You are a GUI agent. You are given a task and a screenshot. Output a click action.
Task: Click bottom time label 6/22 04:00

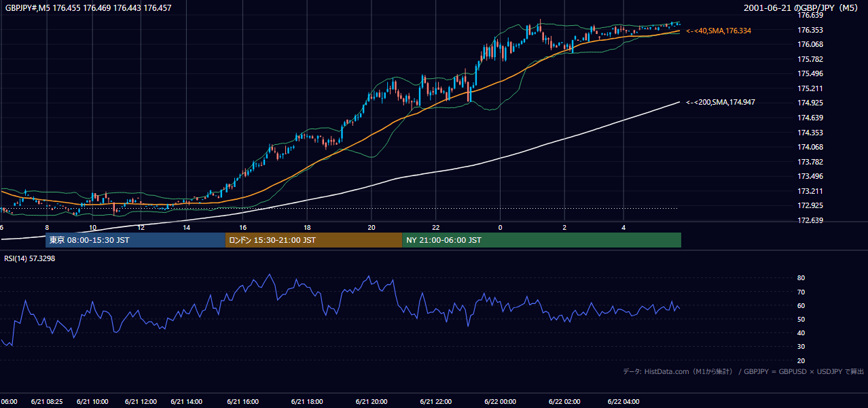tap(623, 402)
